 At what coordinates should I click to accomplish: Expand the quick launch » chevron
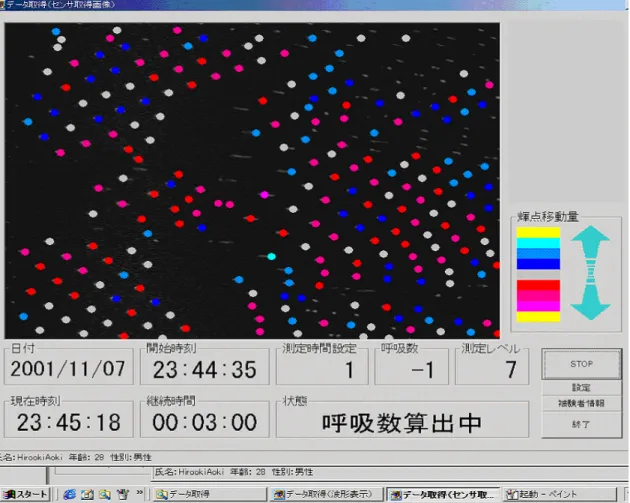(139, 492)
